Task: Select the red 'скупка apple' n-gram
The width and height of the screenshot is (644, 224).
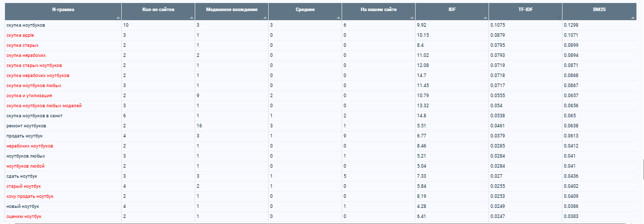Action: tap(20, 35)
